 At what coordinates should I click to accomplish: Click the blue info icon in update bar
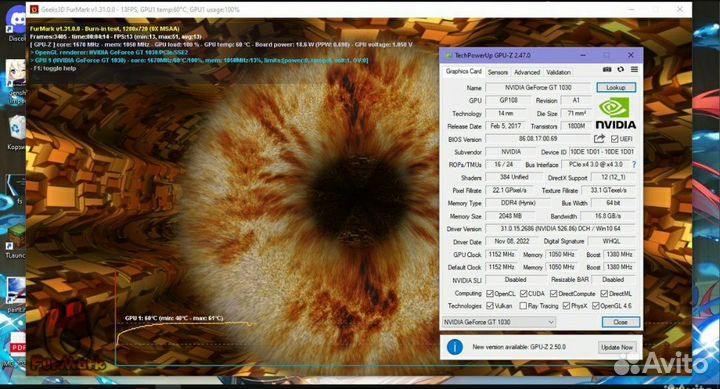pyautogui.click(x=455, y=347)
